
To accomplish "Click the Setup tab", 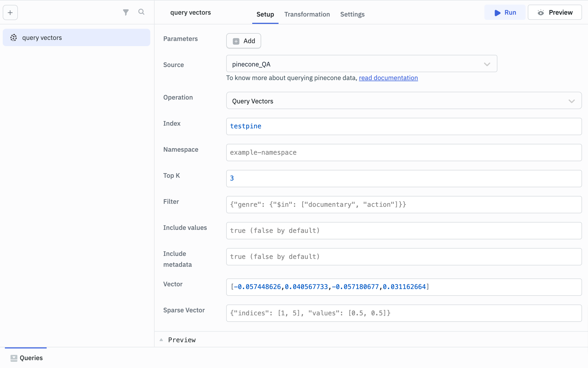I will pyautogui.click(x=265, y=14).
